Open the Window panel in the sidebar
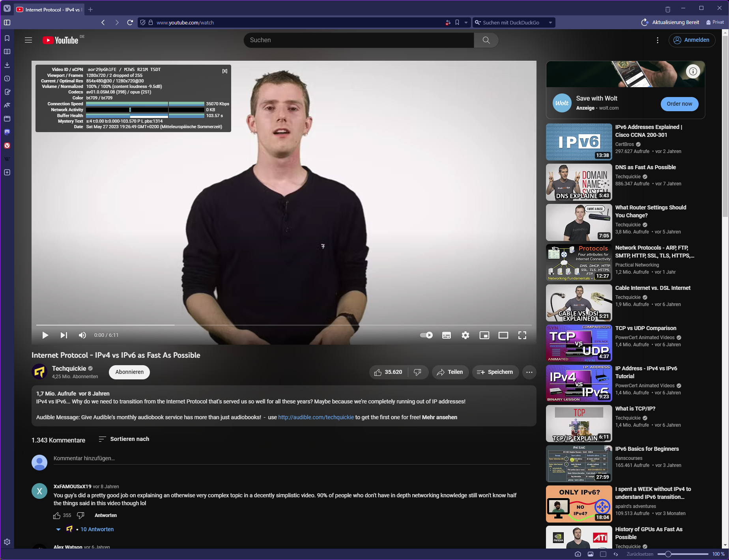 (7, 119)
